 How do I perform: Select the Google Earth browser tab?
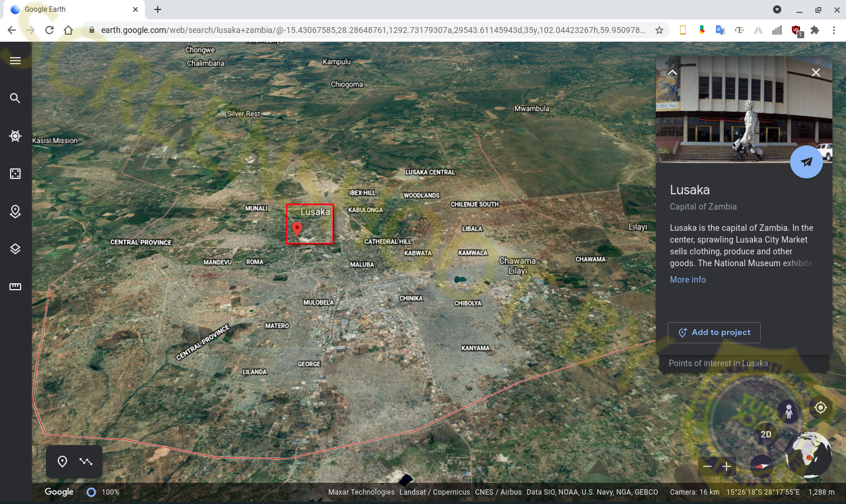click(74, 9)
